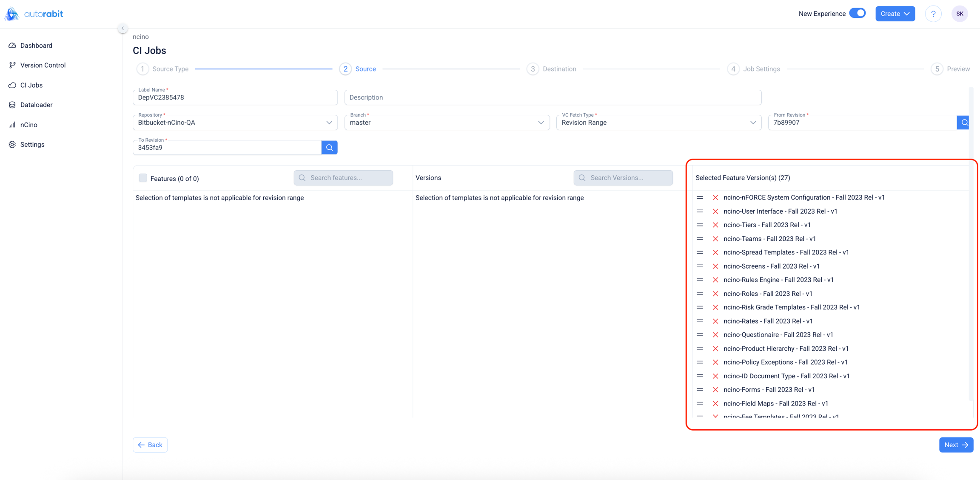
Task: Check the Features select-all checkbox
Action: pos(143,178)
